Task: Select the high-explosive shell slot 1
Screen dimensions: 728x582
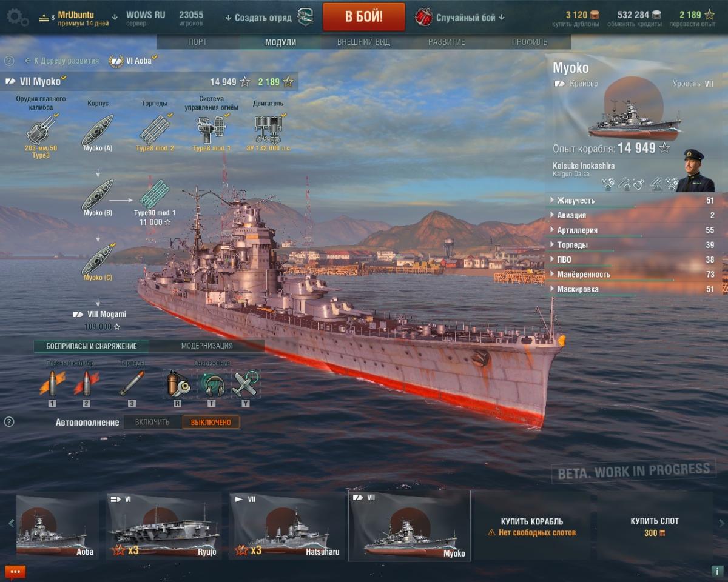Action: (x=52, y=384)
